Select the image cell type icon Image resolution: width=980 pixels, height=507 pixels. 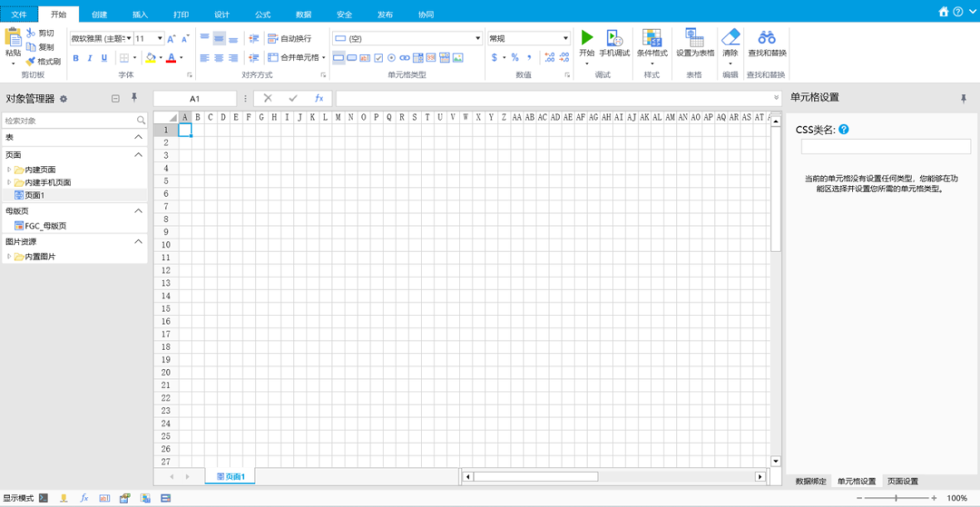click(457, 58)
